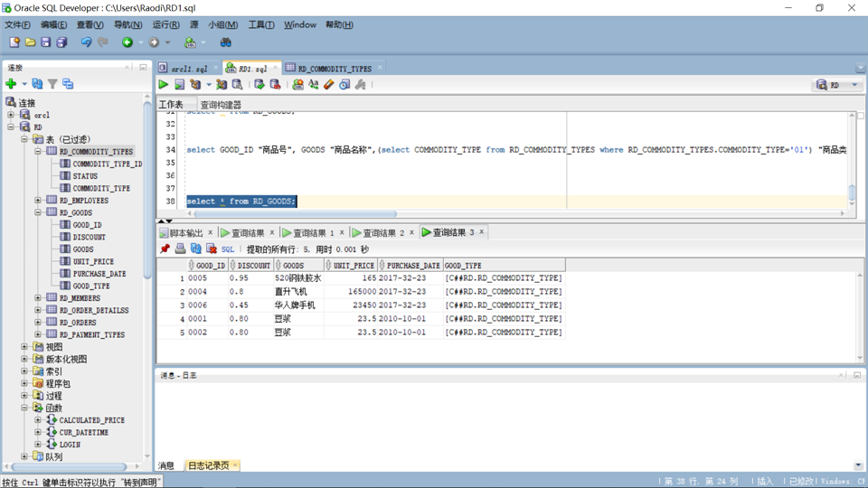Open the RD connection dropdown
Screen dimensions: 868x488
[855, 85]
